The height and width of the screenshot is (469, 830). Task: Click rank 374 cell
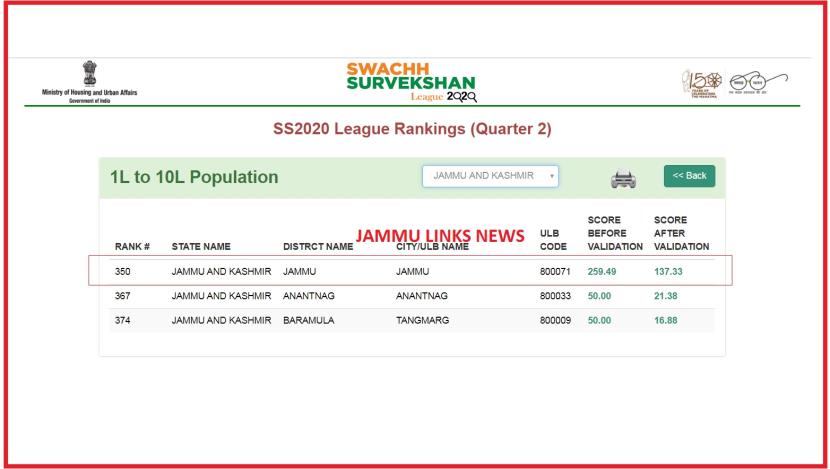pyautogui.click(x=122, y=320)
